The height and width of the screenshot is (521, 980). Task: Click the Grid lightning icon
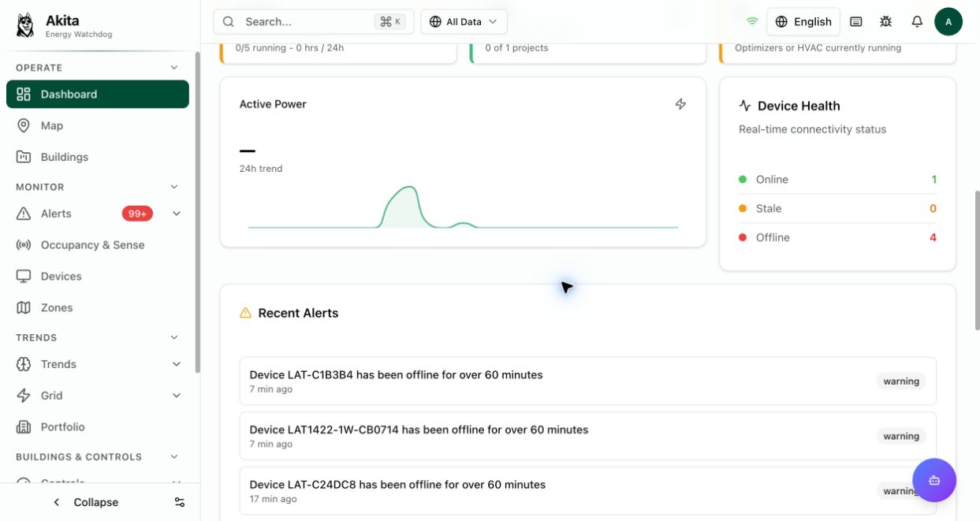click(x=24, y=396)
